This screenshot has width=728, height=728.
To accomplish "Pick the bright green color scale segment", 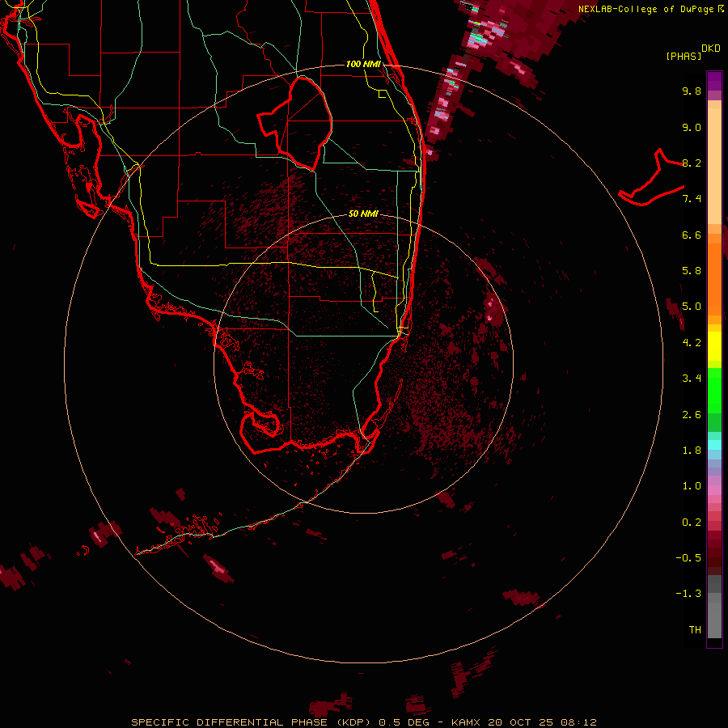I will (x=714, y=390).
